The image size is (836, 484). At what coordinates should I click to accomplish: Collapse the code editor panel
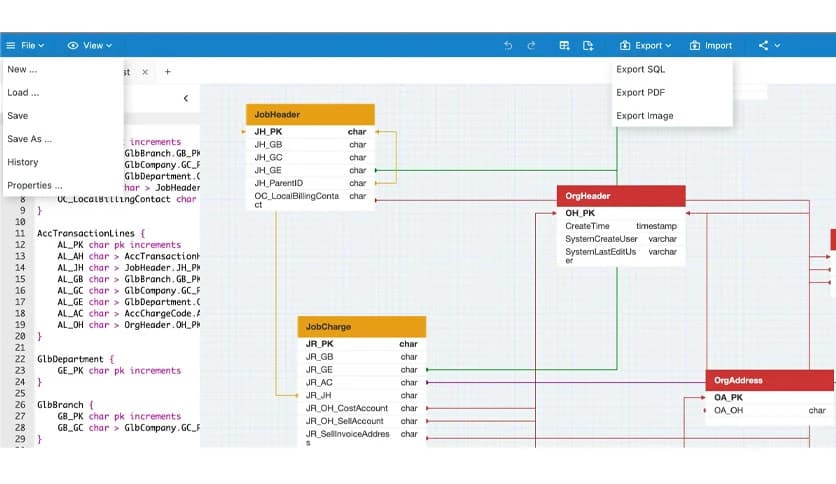[x=185, y=98]
